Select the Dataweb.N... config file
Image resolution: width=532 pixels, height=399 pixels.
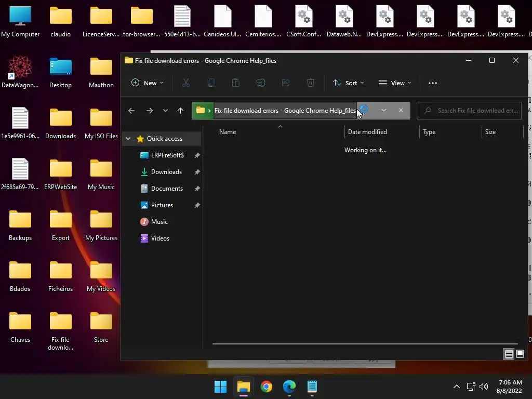pyautogui.click(x=344, y=21)
